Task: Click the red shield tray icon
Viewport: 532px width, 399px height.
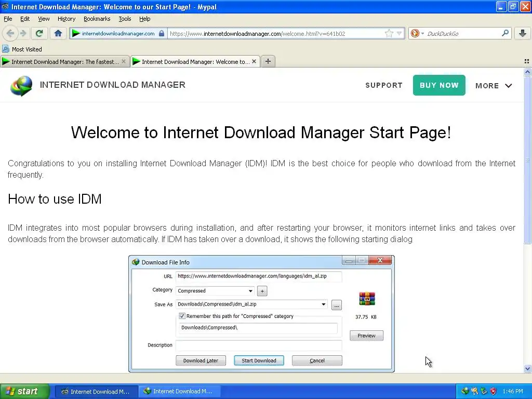Action: pos(494,391)
